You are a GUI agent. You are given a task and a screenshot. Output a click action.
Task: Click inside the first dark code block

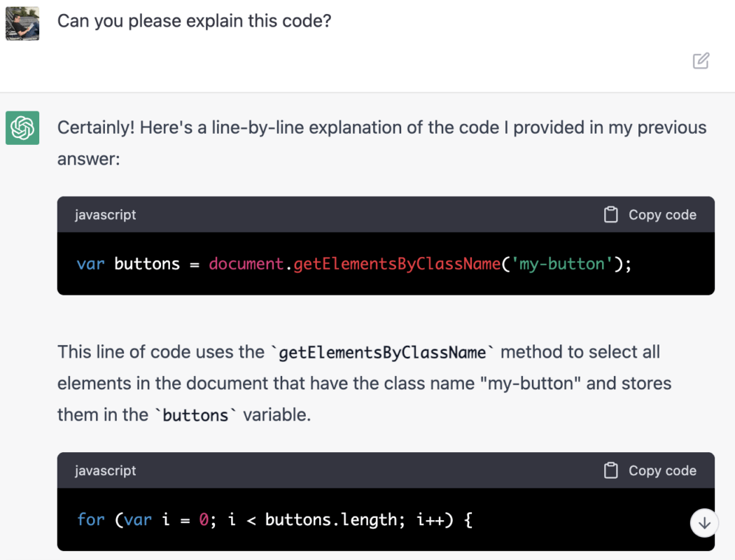(385, 264)
